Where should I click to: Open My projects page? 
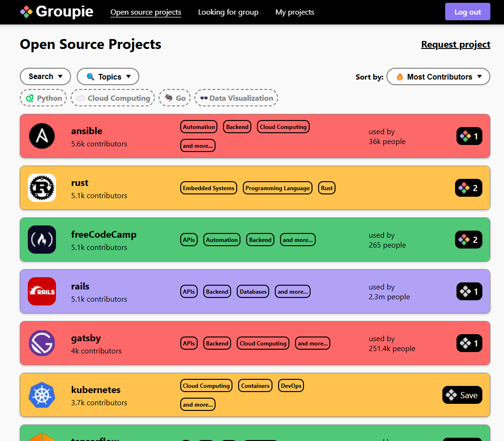(295, 12)
